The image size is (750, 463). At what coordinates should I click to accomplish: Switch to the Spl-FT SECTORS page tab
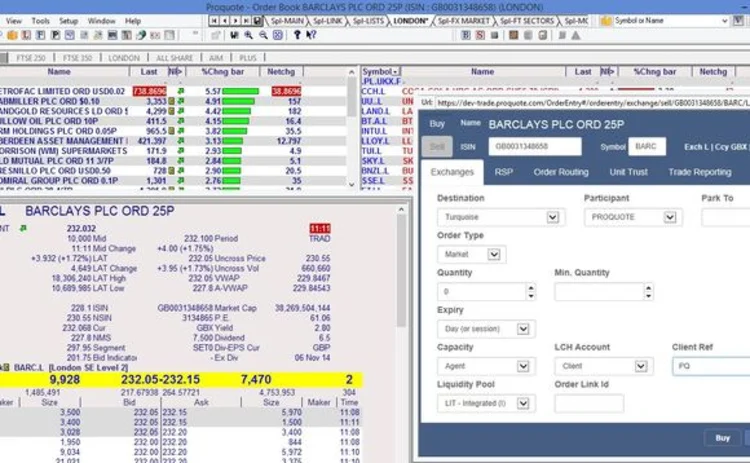coord(527,21)
